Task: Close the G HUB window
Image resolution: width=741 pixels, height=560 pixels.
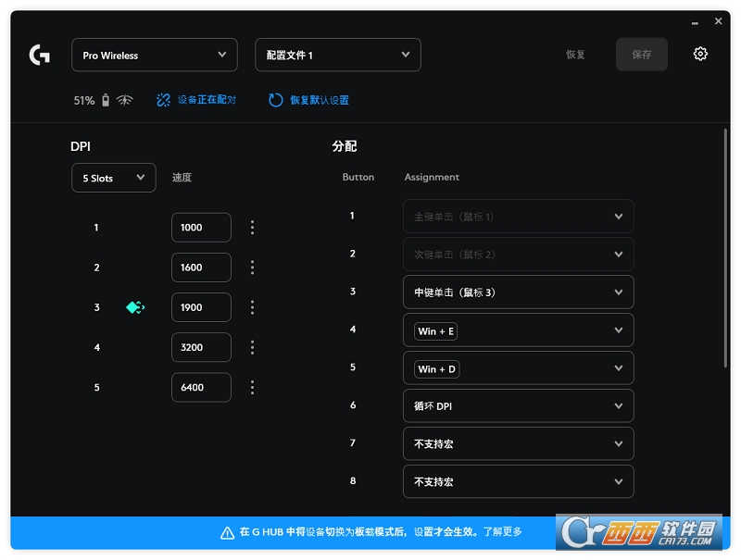Action: (719, 21)
